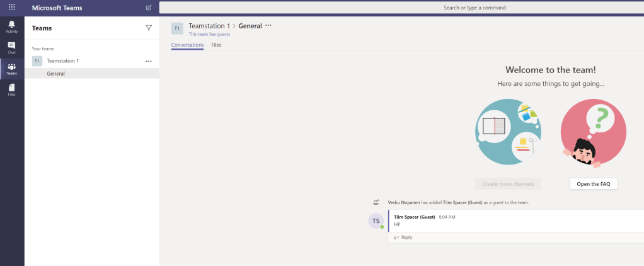Viewport: 644px width, 266px height.
Task: Switch to the Conversations tab
Action: (187, 45)
